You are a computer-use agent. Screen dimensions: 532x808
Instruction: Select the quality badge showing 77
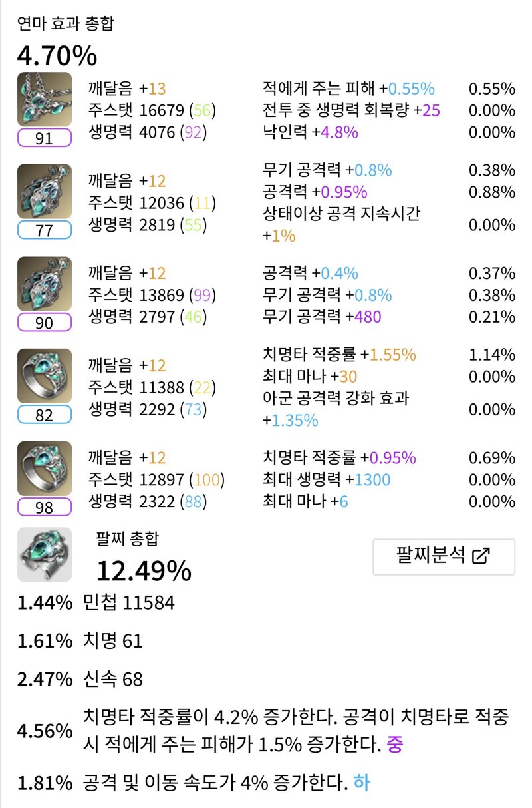point(45,230)
